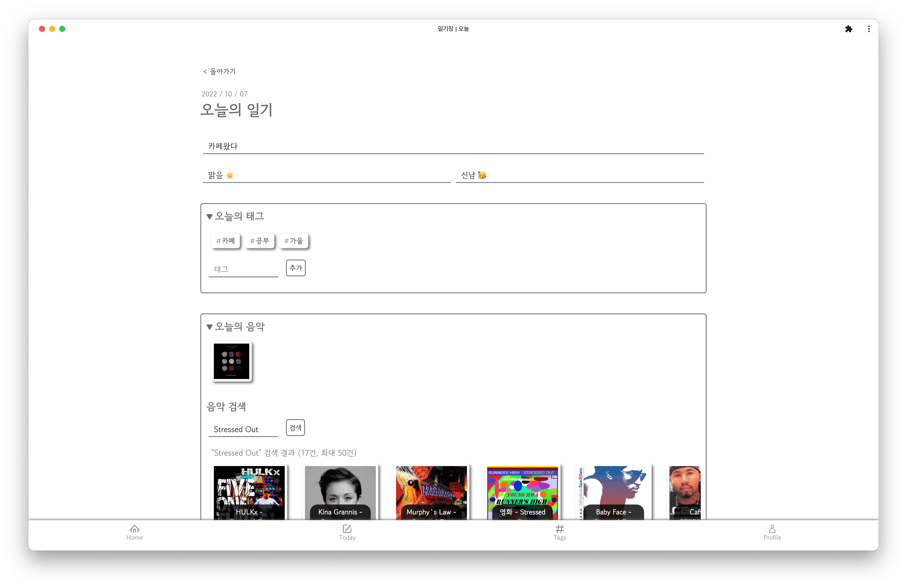
Task: Open the Tags tab
Action: pyautogui.click(x=560, y=532)
